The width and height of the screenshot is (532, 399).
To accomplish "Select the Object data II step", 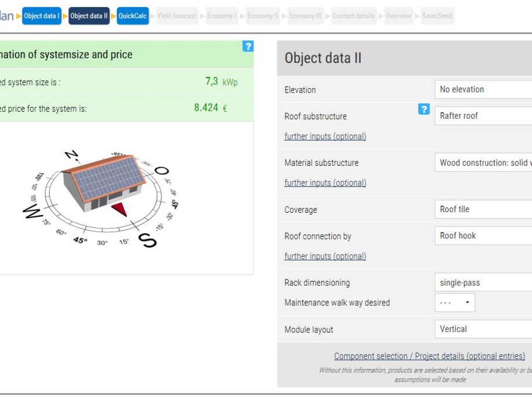I will (x=88, y=16).
